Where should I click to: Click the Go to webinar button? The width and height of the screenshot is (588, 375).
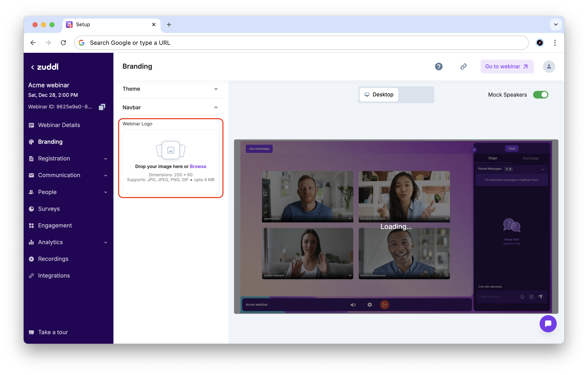507,67
